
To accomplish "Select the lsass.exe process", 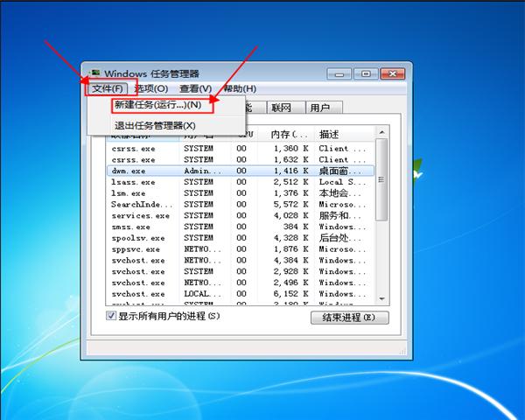I will click(240, 182).
